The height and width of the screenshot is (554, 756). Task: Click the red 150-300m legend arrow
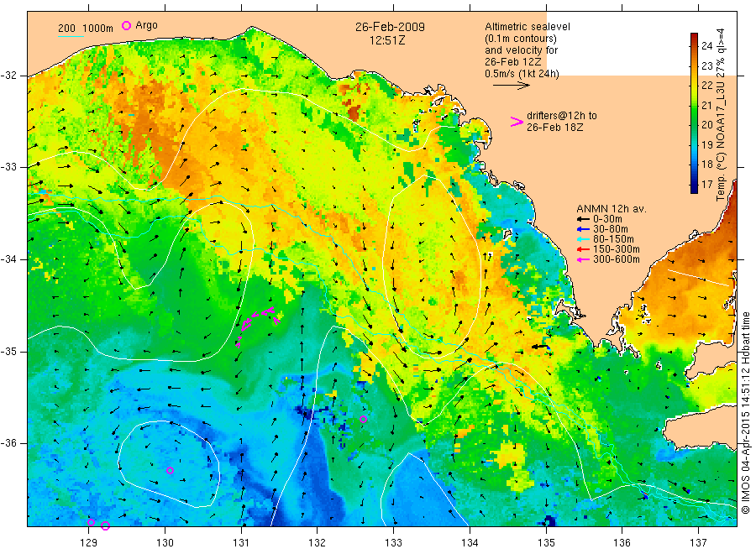tap(584, 249)
